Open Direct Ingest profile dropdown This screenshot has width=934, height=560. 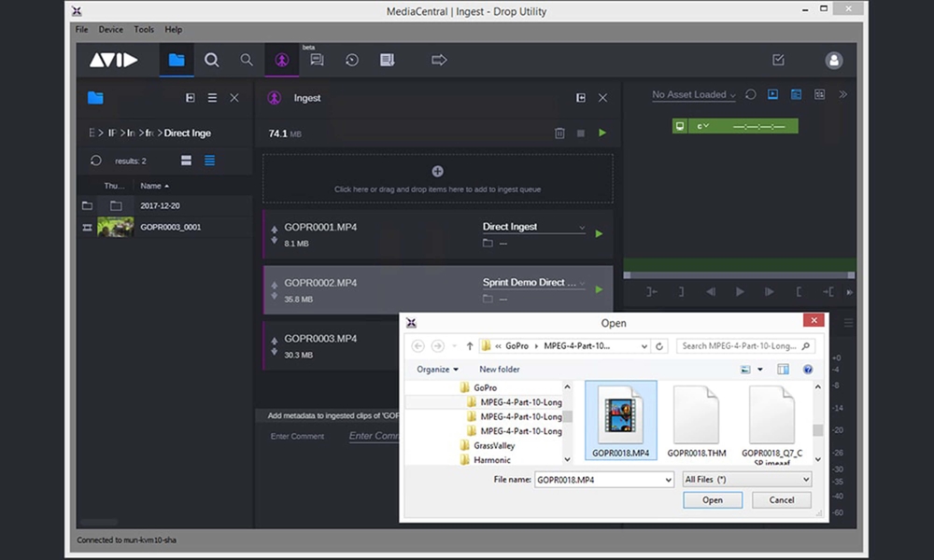(533, 227)
